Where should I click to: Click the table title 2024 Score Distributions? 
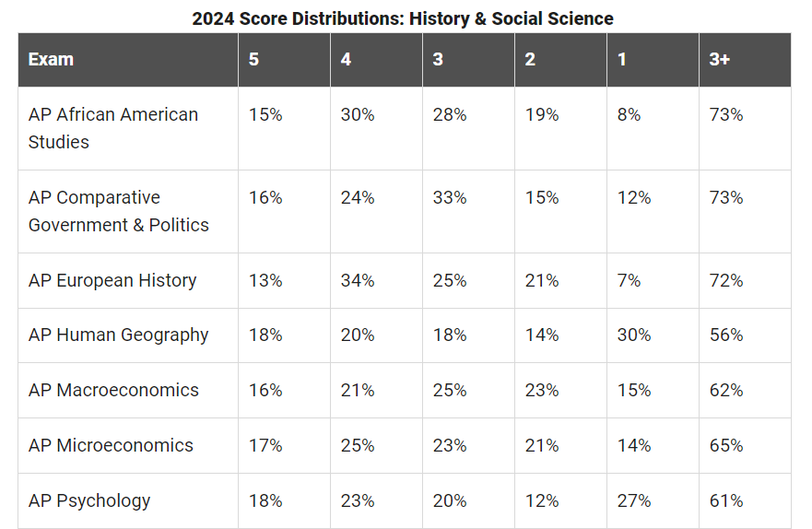[403, 18]
